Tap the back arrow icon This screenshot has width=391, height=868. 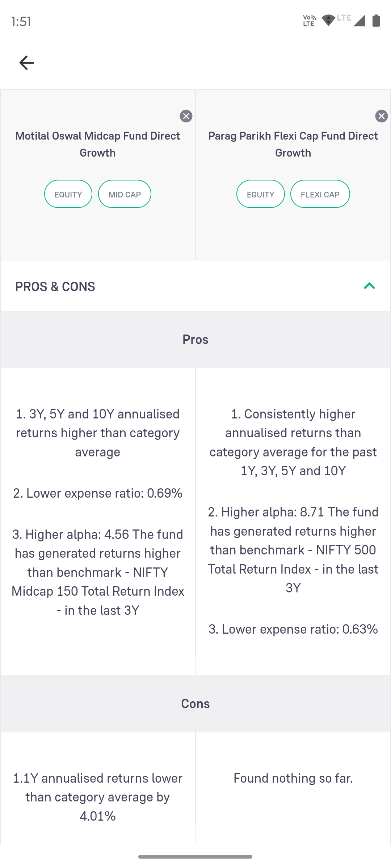[26, 63]
